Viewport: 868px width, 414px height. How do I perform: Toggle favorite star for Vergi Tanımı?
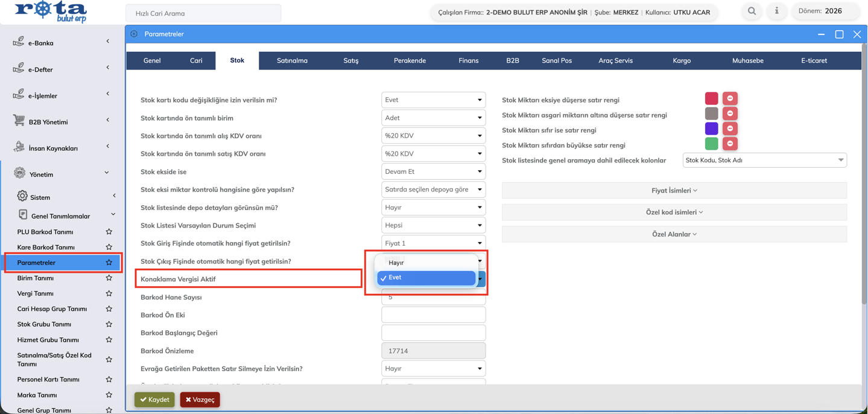pyautogui.click(x=109, y=293)
